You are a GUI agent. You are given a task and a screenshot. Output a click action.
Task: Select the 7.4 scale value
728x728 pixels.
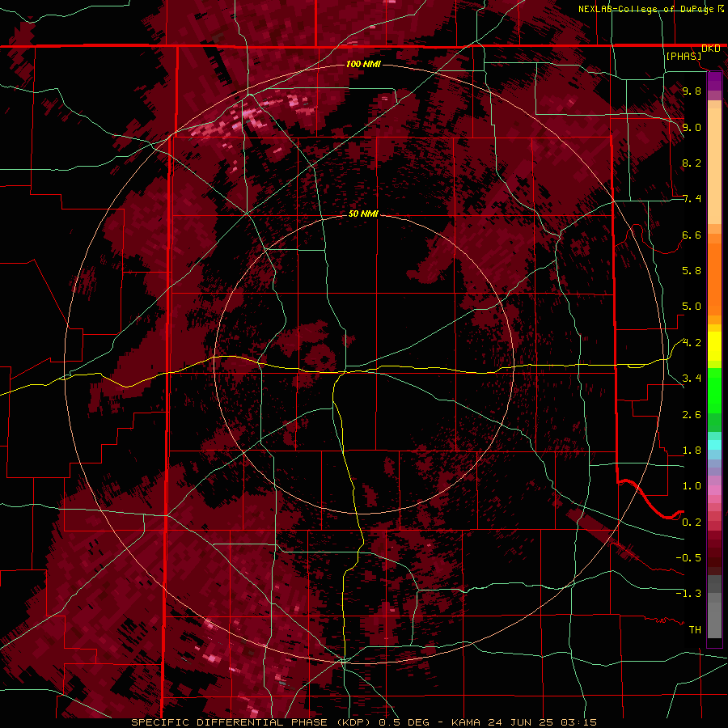click(x=692, y=199)
